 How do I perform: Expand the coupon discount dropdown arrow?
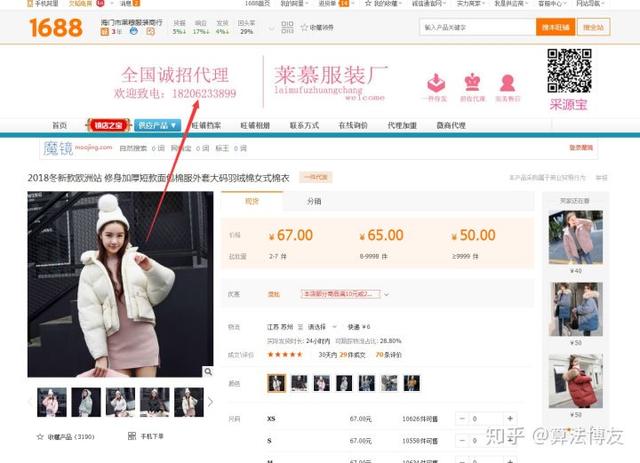[386, 294]
